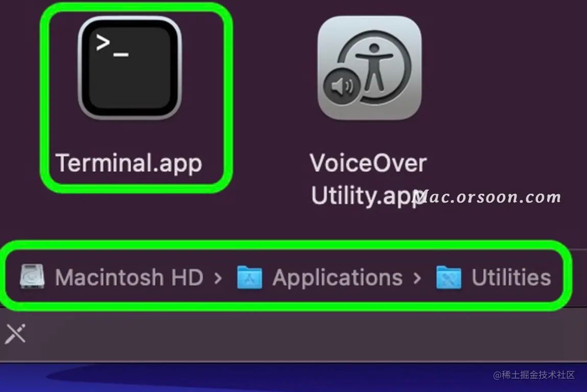This screenshot has width=587, height=392.
Task: Click the Mac.orsoon.com watermark text
Action: (487, 196)
